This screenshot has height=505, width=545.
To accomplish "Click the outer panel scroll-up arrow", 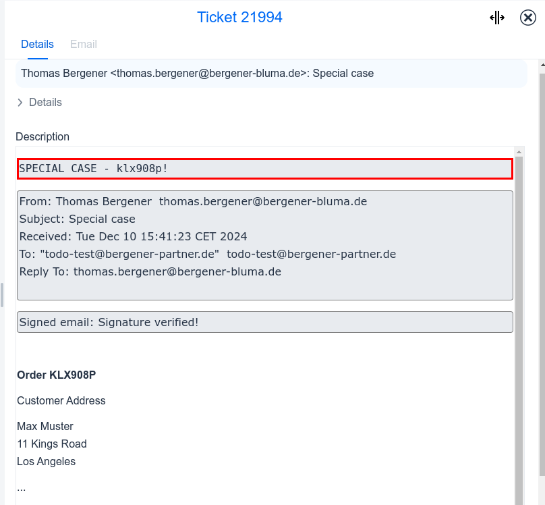I will 542,65.
